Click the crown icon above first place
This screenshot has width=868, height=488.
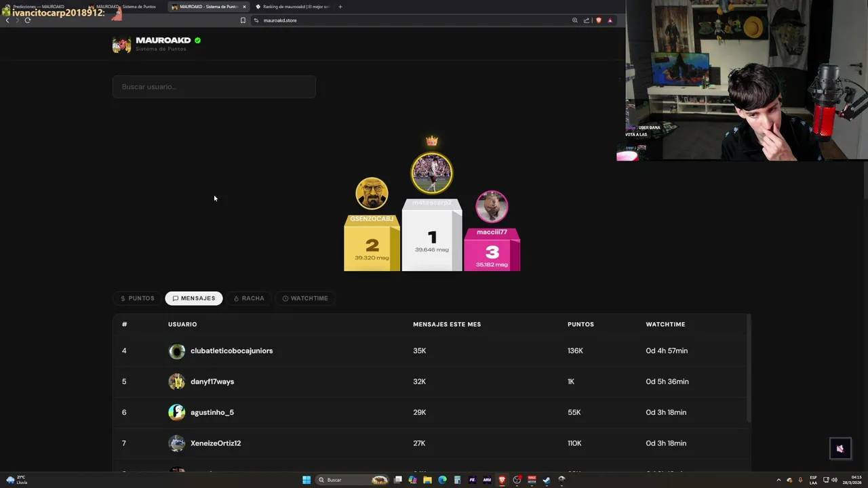point(432,141)
